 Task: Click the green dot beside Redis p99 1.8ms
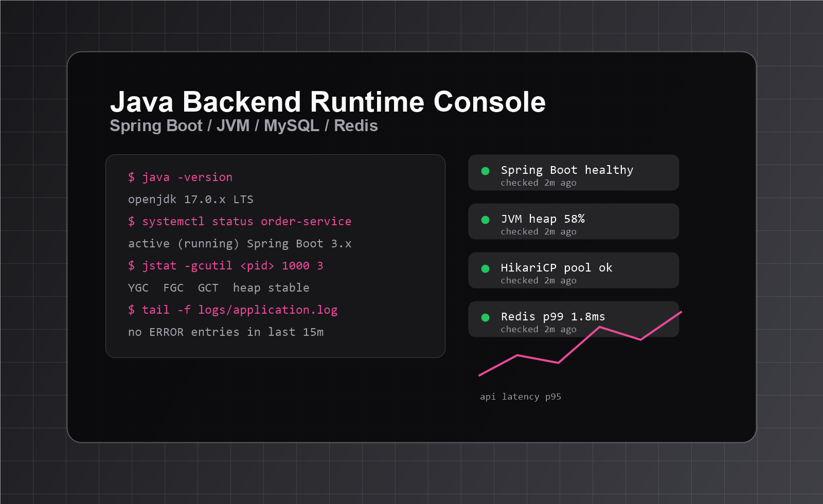485,317
